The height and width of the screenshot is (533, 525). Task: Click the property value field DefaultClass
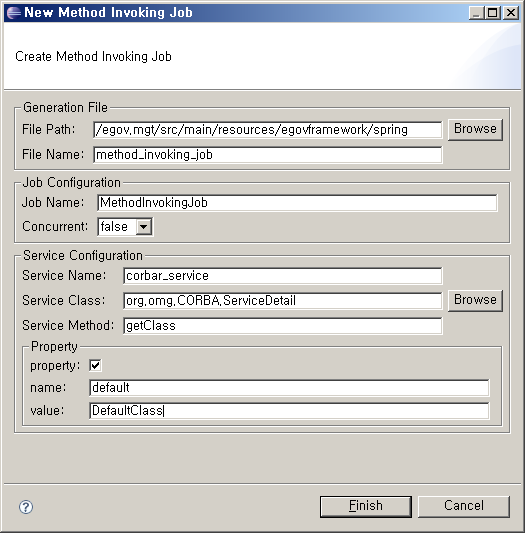(289, 411)
